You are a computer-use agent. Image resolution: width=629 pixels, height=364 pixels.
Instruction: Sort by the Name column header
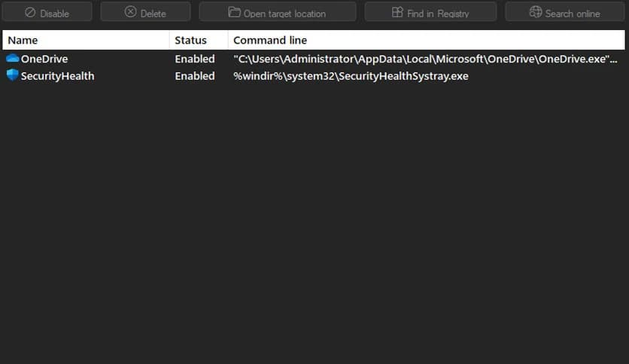tap(23, 40)
